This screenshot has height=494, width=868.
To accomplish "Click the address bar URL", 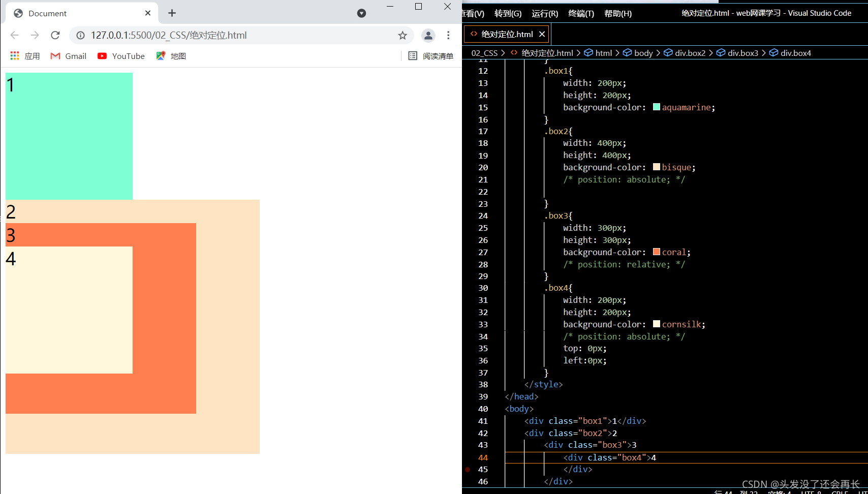I will click(x=169, y=35).
